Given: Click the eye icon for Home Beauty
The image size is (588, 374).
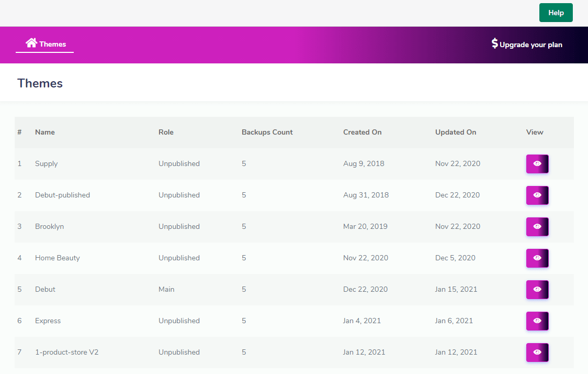Looking at the screenshot, I should (537, 258).
